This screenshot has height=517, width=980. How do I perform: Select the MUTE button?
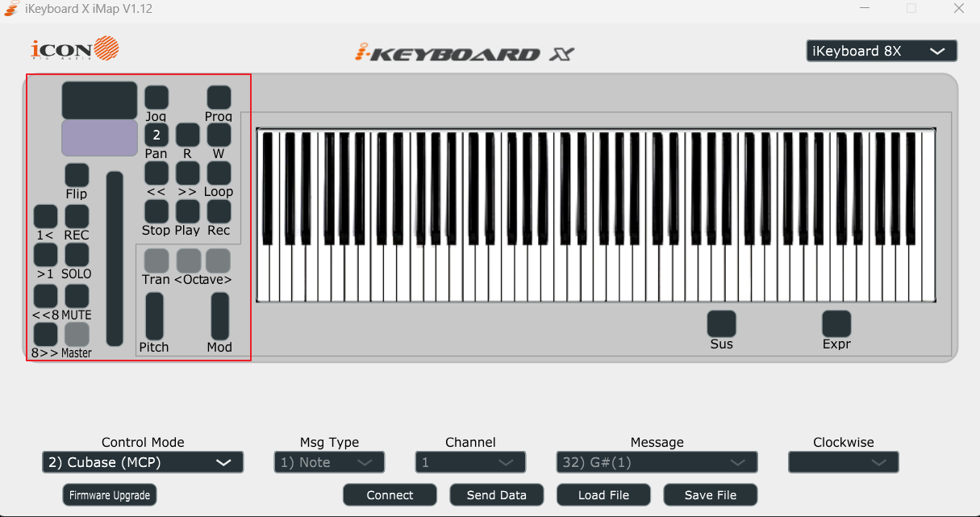[77, 296]
